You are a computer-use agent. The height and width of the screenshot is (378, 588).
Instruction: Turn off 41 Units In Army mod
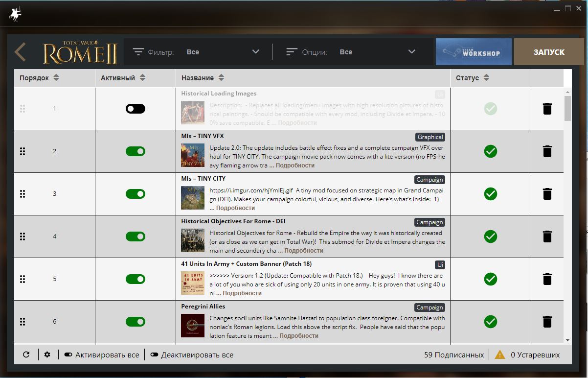[x=136, y=279]
